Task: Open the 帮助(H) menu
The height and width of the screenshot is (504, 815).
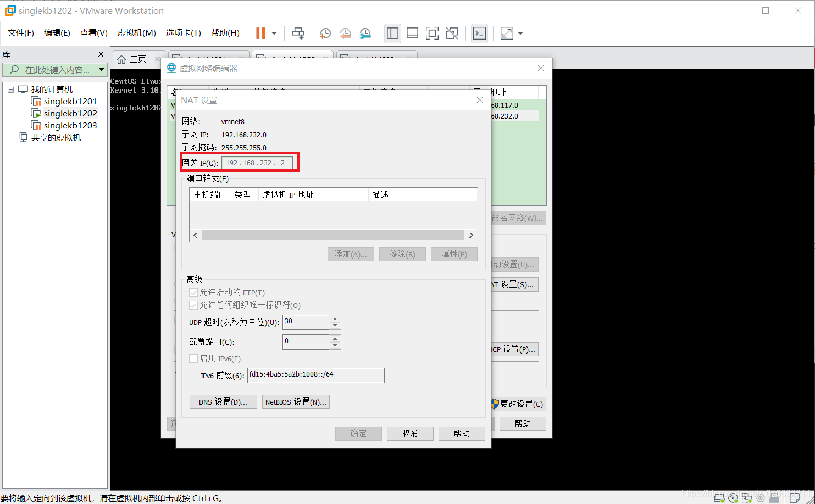Action: 225,33
